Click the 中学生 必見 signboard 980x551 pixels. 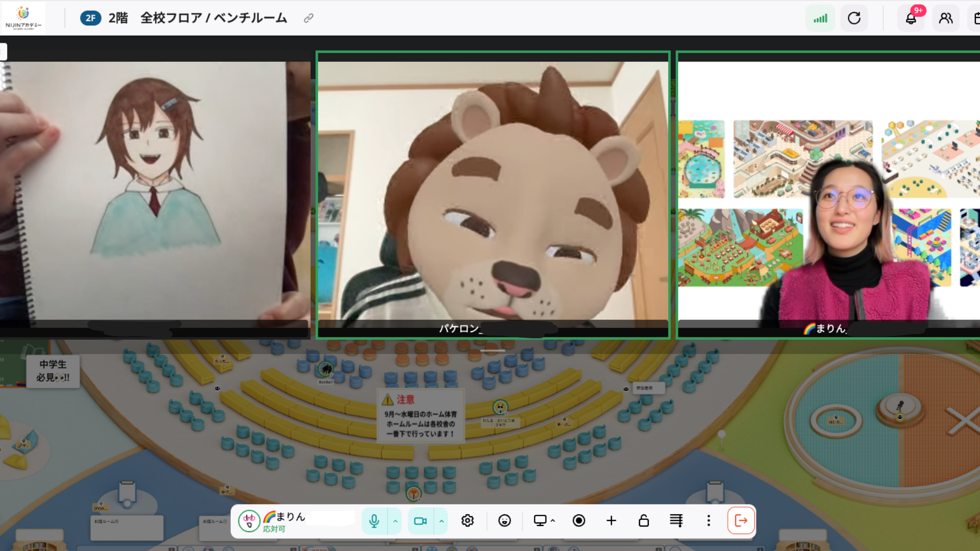(x=53, y=371)
